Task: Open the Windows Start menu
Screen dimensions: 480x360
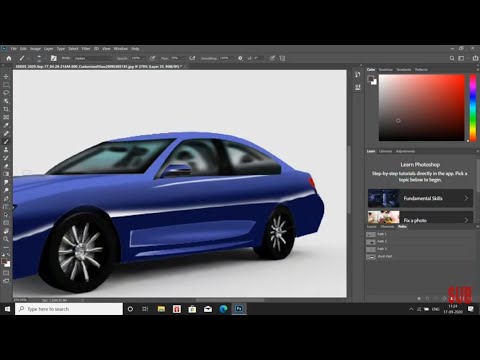Action: (7, 309)
